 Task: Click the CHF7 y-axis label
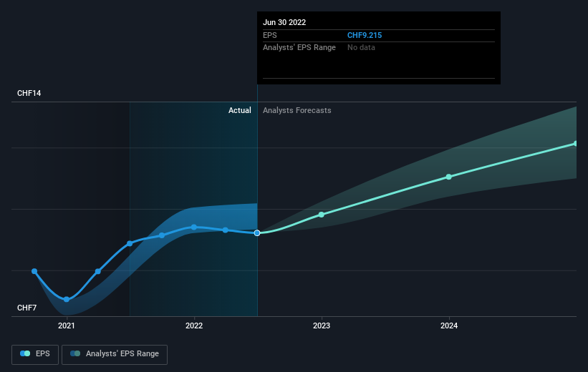click(x=27, y=308)
